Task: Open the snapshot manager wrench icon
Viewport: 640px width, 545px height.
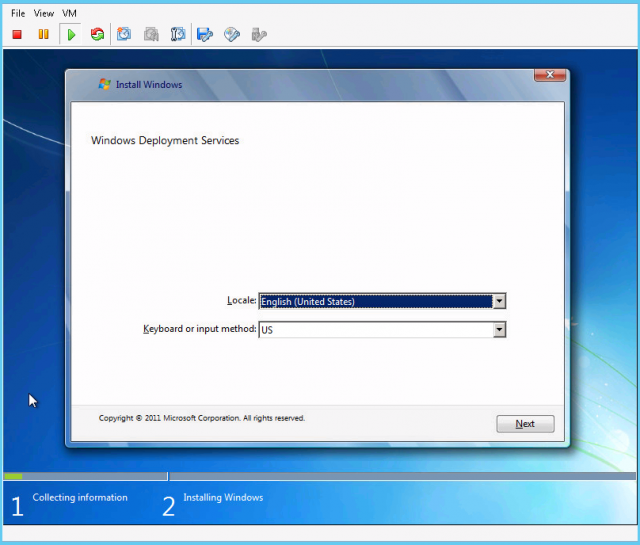Action: coord(178,34)
